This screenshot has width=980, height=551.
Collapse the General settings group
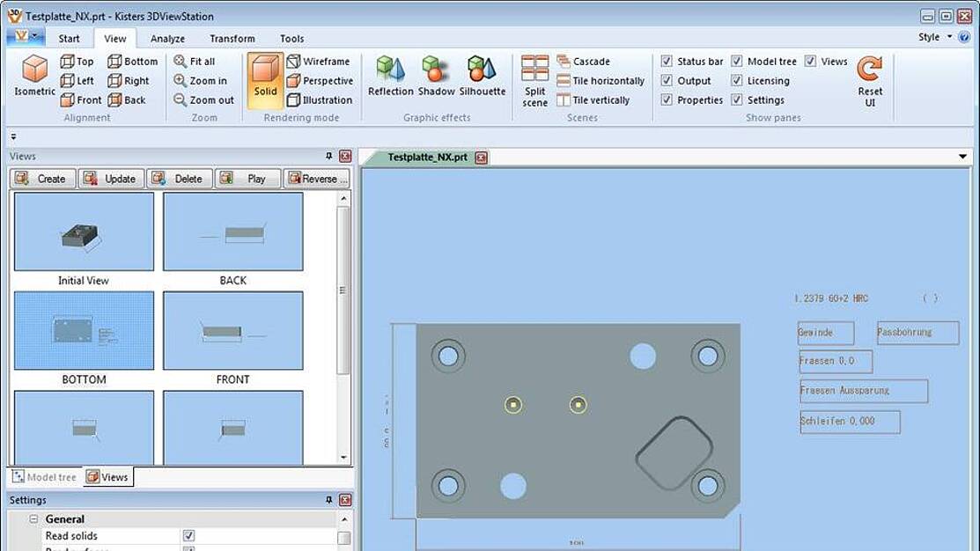click(33, 519)
